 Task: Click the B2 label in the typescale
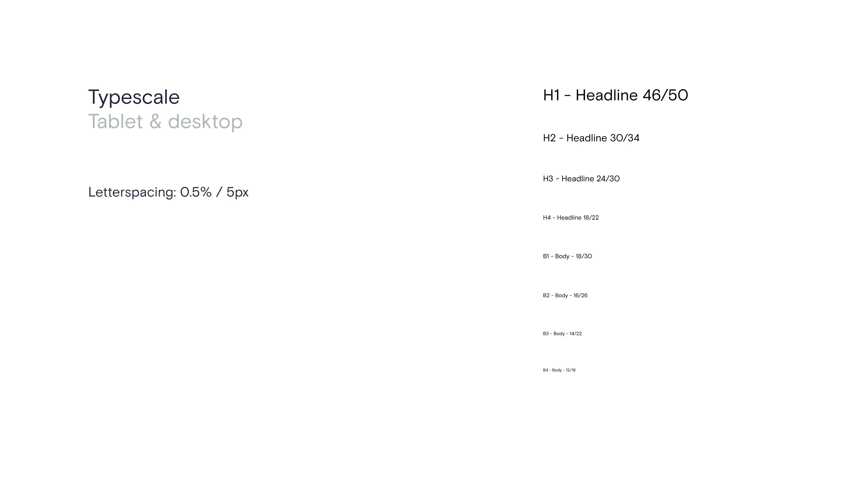[546, 295]
